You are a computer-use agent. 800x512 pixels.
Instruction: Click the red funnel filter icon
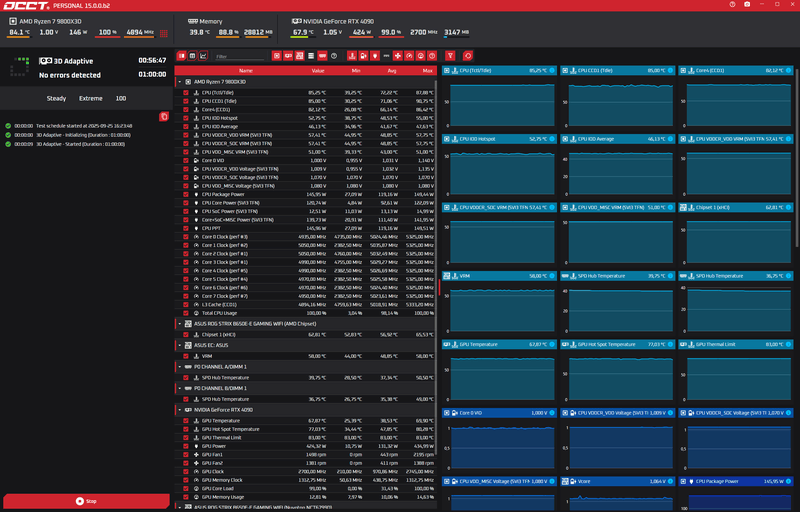pyautogui.click(x=450, y=56)
